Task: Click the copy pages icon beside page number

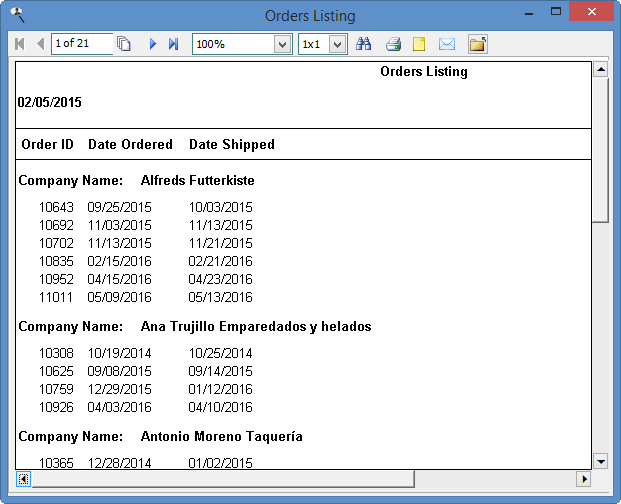Action: coord(124,44)
